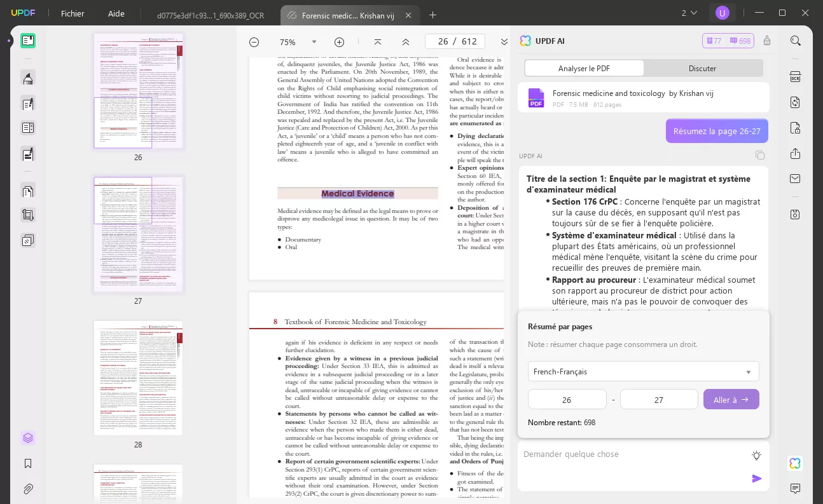Run OCR recognition tool
823x504 pixels.
(x=795, y=77)
